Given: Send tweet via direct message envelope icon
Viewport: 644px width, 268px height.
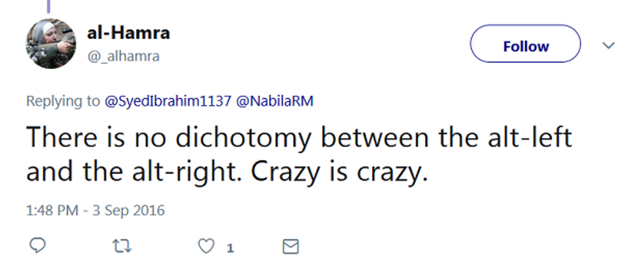Looking at the screenshot, I should pyautogui.click(x=290, y=246).
